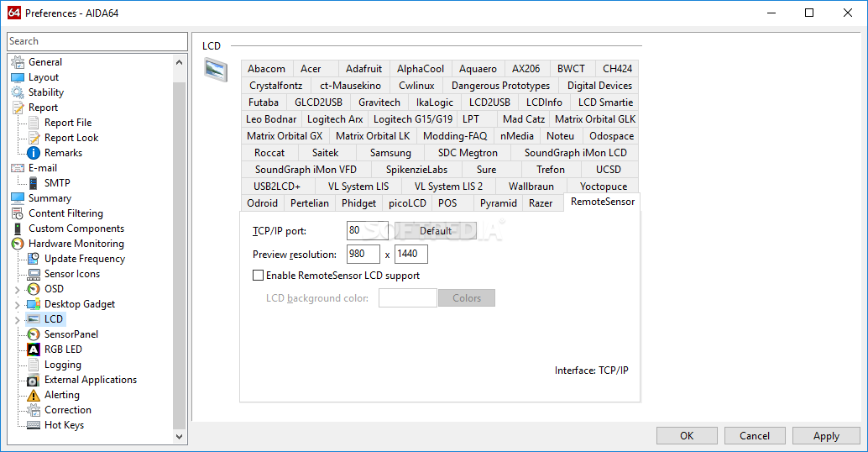Click the Search preferences field

click(x=97, y=41)
